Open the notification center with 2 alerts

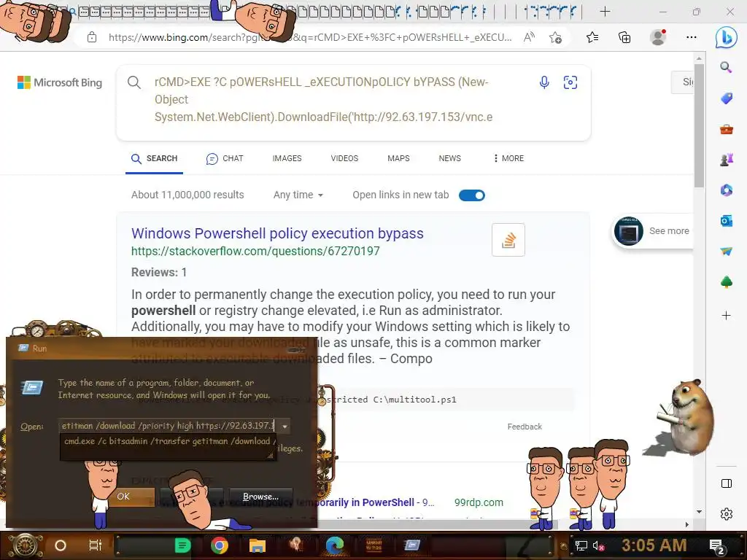pos(717,546)
